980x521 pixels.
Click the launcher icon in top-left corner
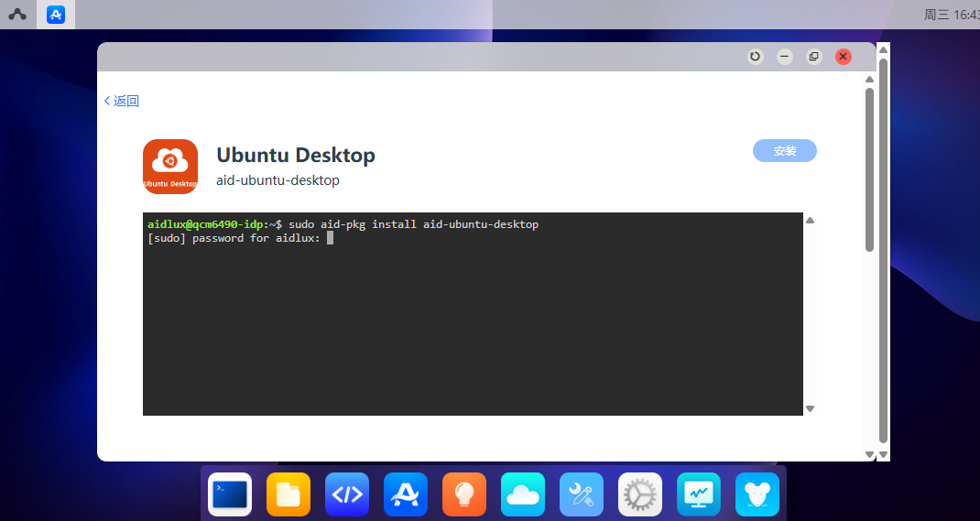click(17, 15)
